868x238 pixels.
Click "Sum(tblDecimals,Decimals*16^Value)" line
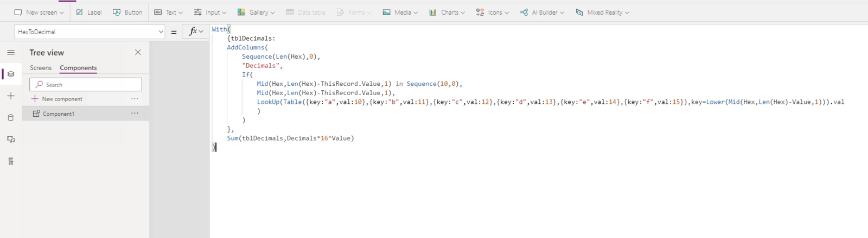pos(290,139)
